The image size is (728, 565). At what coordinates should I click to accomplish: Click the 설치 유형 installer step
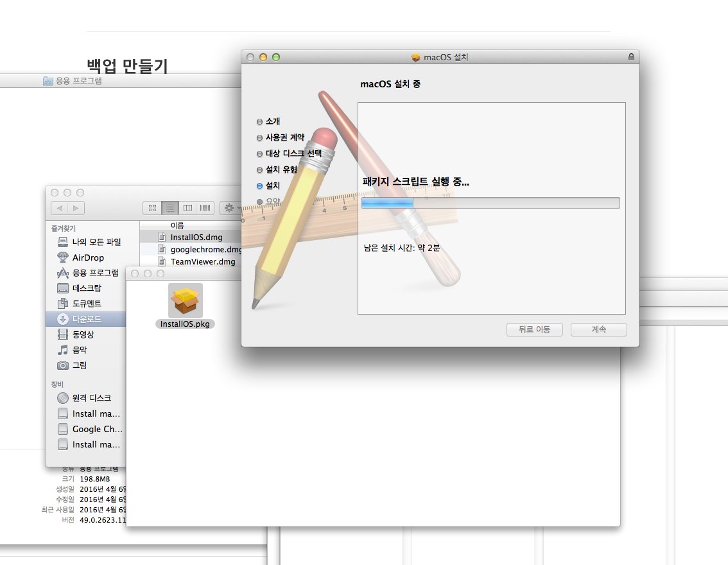277,169
